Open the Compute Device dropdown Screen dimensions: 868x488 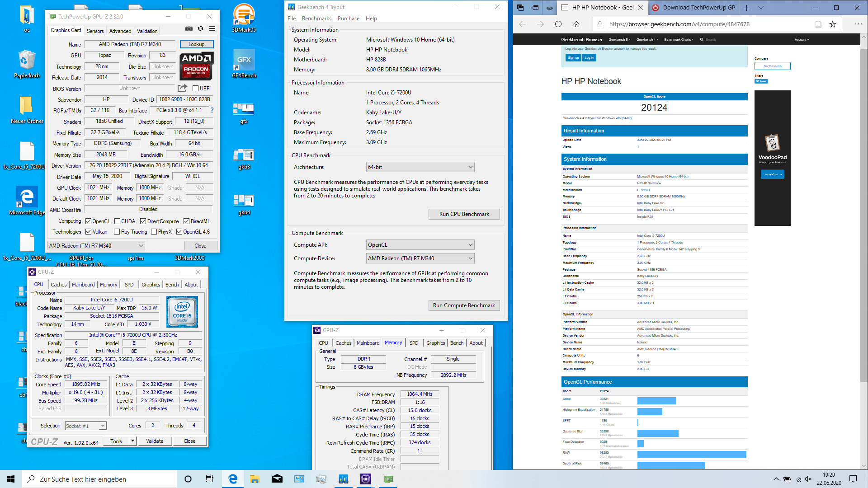[420, 258]
